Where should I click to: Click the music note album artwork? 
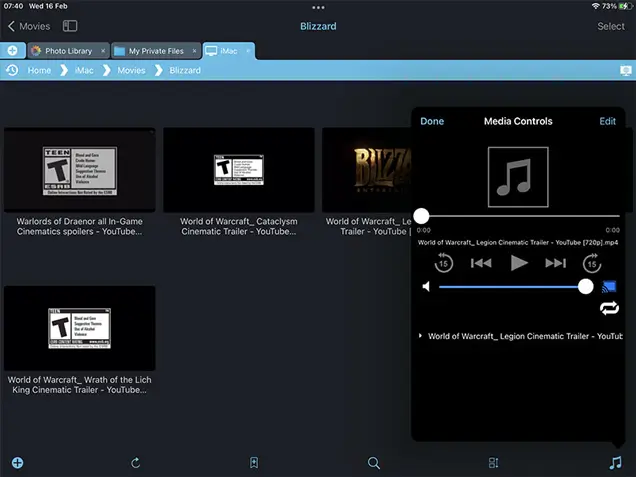click(518, 177)
